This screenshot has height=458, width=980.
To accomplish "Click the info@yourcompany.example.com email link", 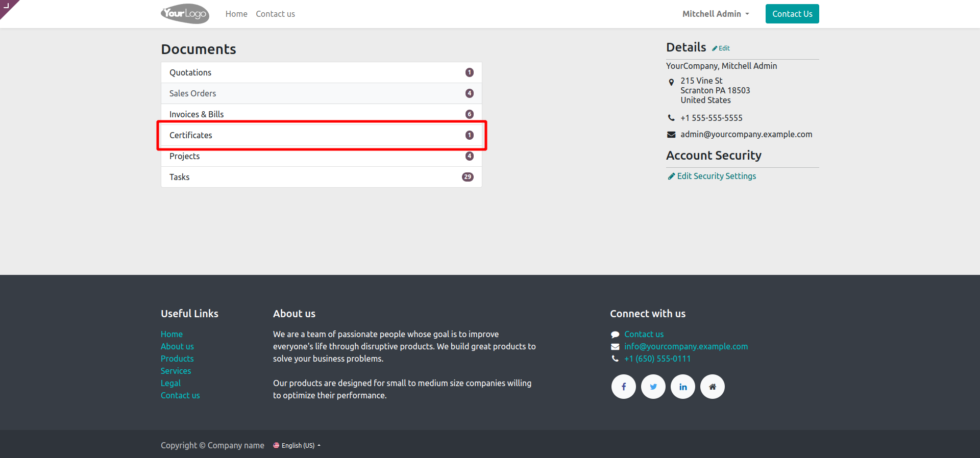I will [x=685, y=346].
